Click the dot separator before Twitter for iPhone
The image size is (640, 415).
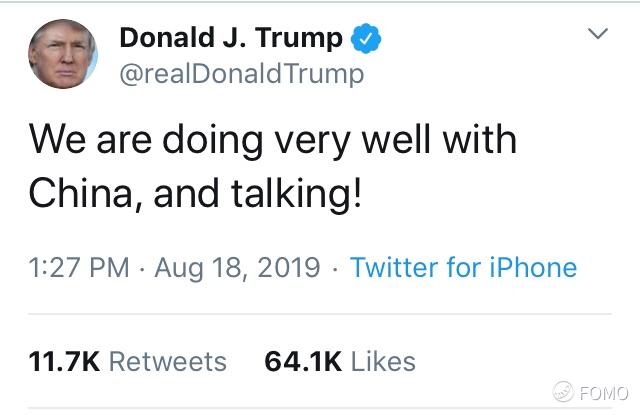pyautogui.click(x=335, y=268)
